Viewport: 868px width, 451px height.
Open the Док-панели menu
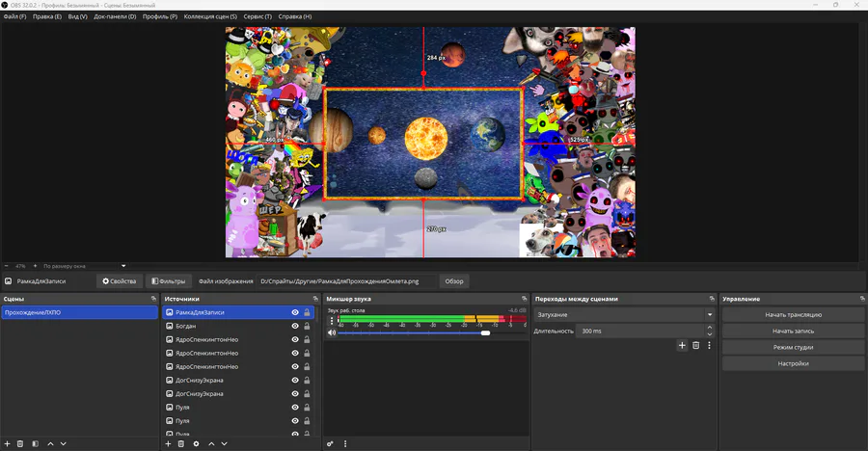coord(115,16)
